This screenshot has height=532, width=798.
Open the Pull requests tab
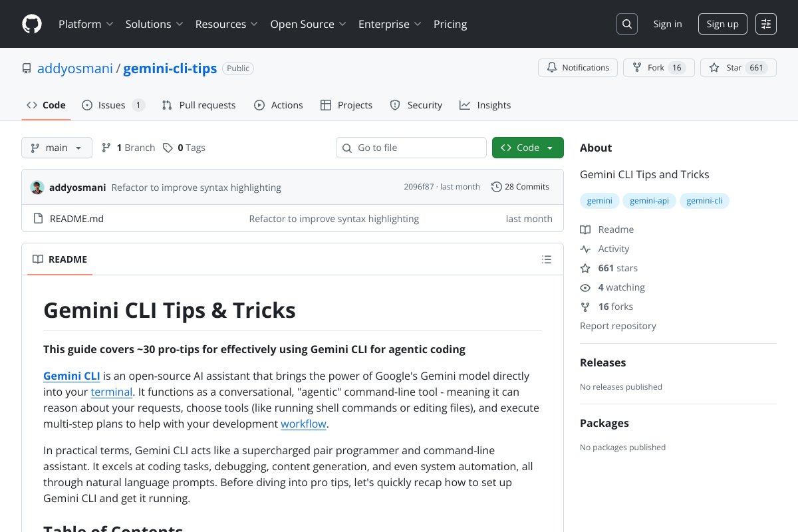pos(199,105)
